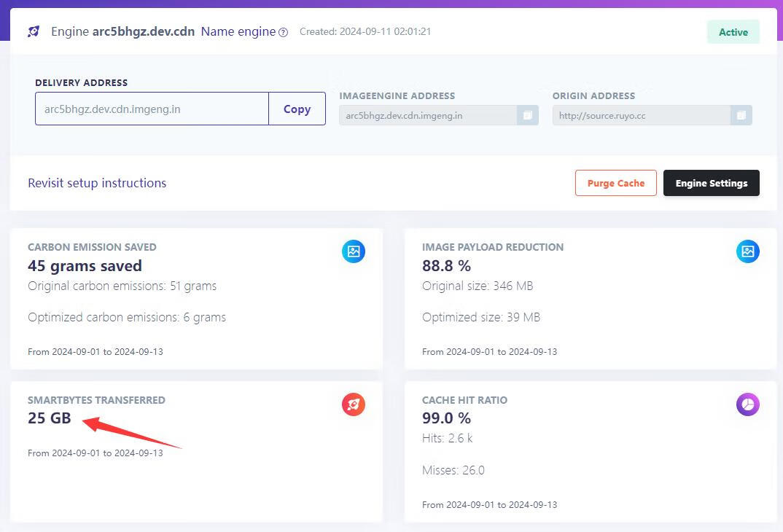The height and width of the screenshot is (532, 783).
Task: Click the rocket icon beside the Engine title
Action: tap(34, 32)
